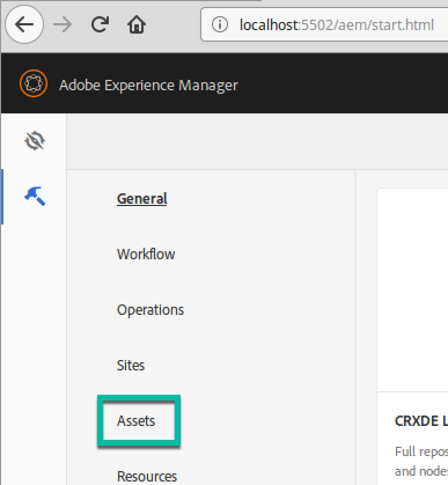Reload the page with the refresh icon
The height and width of the screenshot is (485, 448).
100,24
